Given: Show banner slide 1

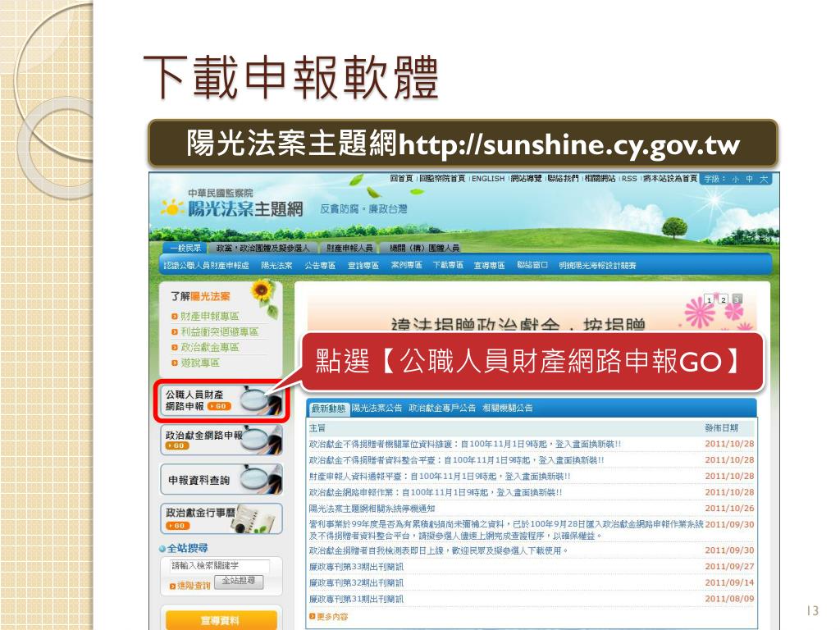Looking at the screenshot, I should coord(709,299).
